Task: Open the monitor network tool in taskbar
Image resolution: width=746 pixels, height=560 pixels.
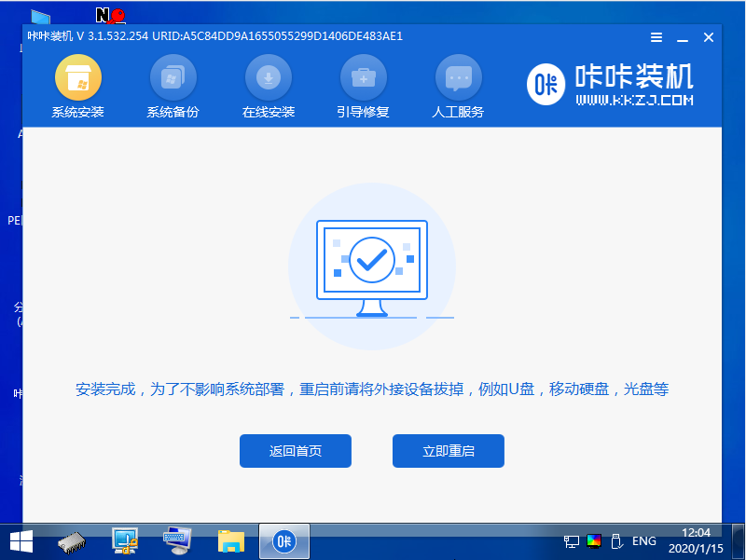Action: pos(124,540)
